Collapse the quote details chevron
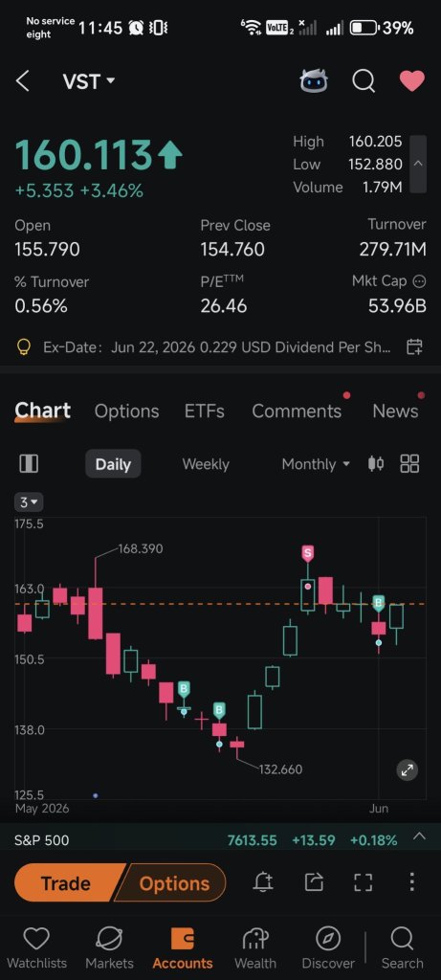Viewport: 441px width, 980px height. (418, 164)
